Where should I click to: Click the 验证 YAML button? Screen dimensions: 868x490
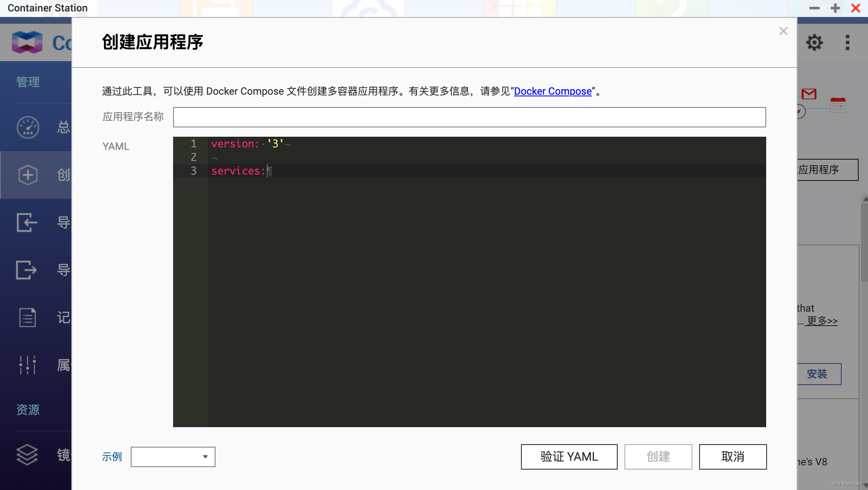[569, 457]
